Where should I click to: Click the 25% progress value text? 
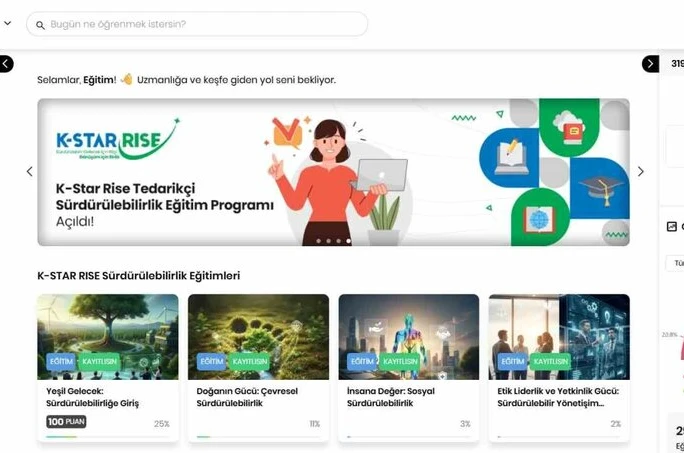pyautogui.click(x=161, y=424)
